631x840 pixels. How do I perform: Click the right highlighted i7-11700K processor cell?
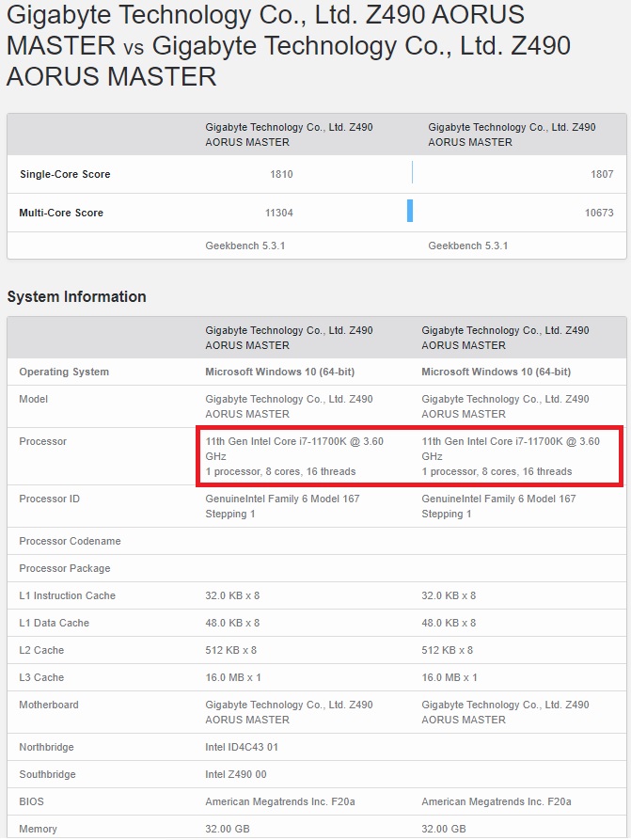(x=510, y=456)
